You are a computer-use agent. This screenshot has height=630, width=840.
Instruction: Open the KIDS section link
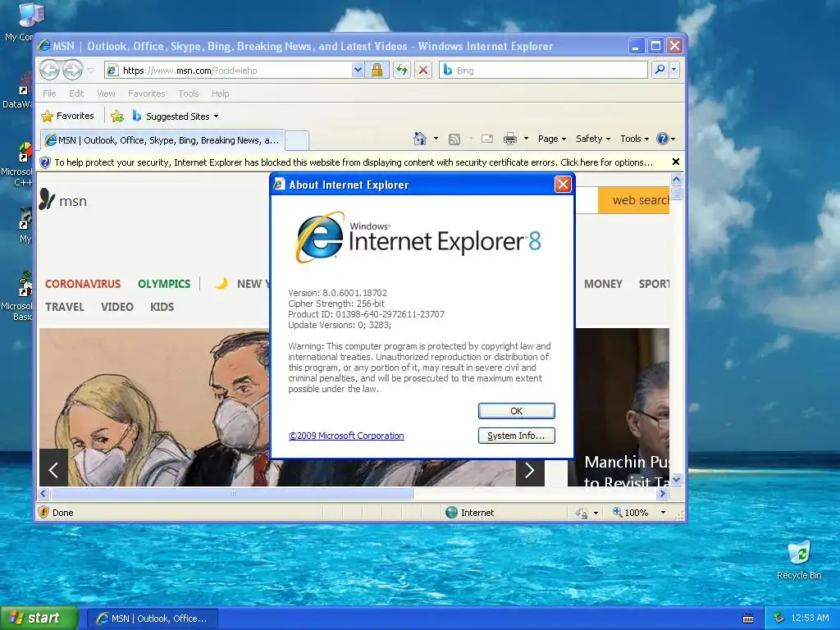point(162,307)
